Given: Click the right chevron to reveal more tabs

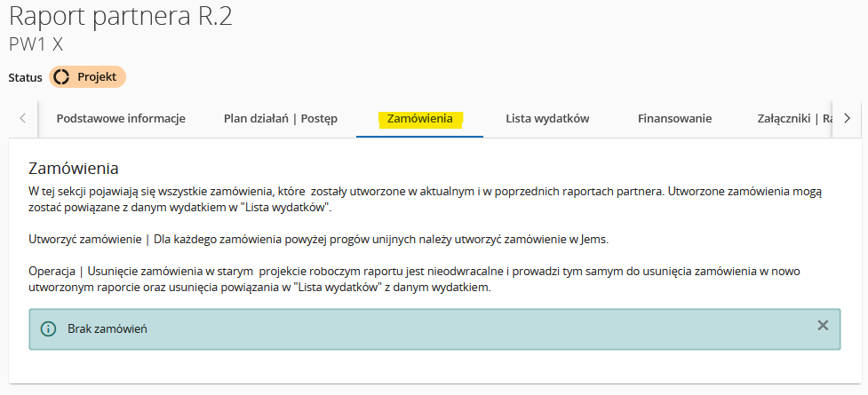Looking at the screenshot, I should click(847, 118).
